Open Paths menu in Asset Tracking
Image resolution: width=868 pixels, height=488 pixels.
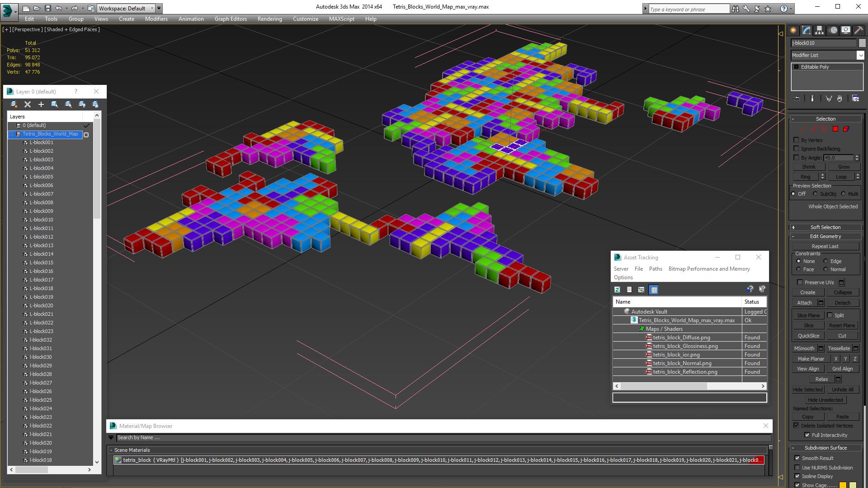656,269
